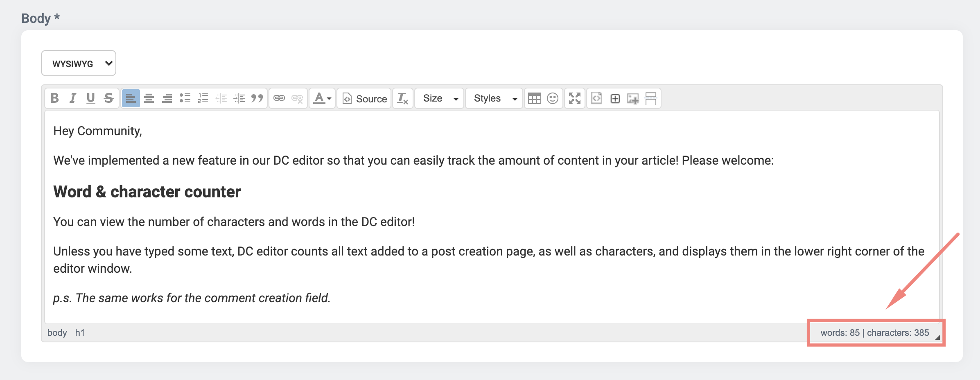This screenshot has width=980, height=380.
Task: Click the remove format icon
Action: click(403, 98)
